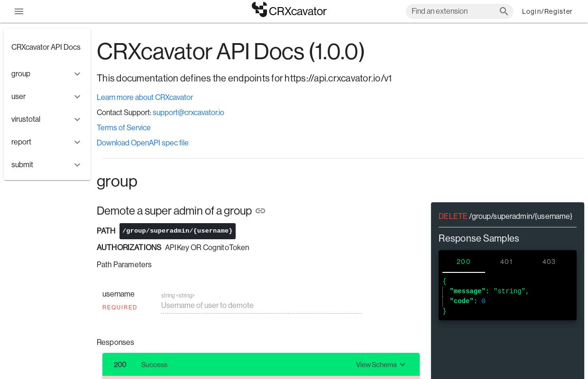Click the 200 Success response row
The image size is (588, 379).
point(261,364)
